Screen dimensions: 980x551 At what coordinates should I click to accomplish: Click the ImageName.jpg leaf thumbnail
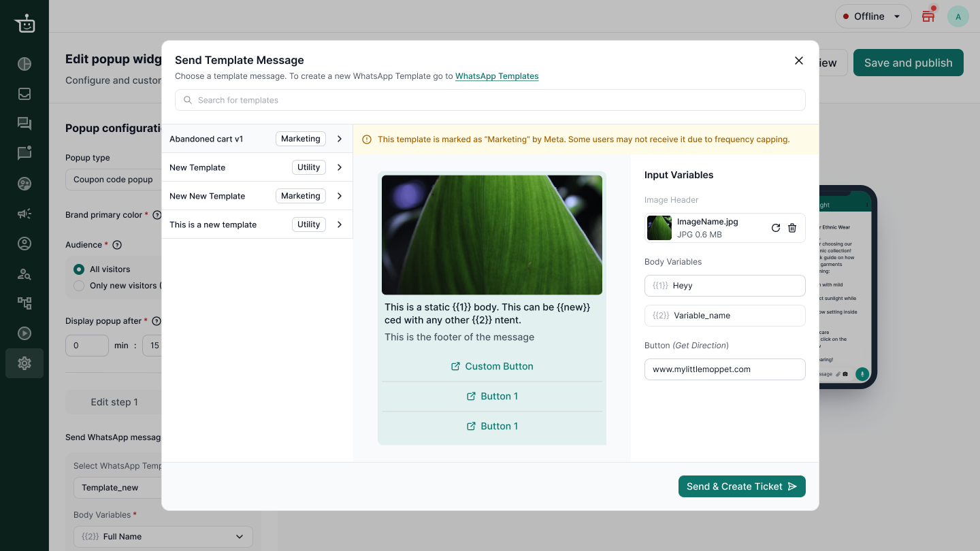pyautogui.click(x=659, y=228)
